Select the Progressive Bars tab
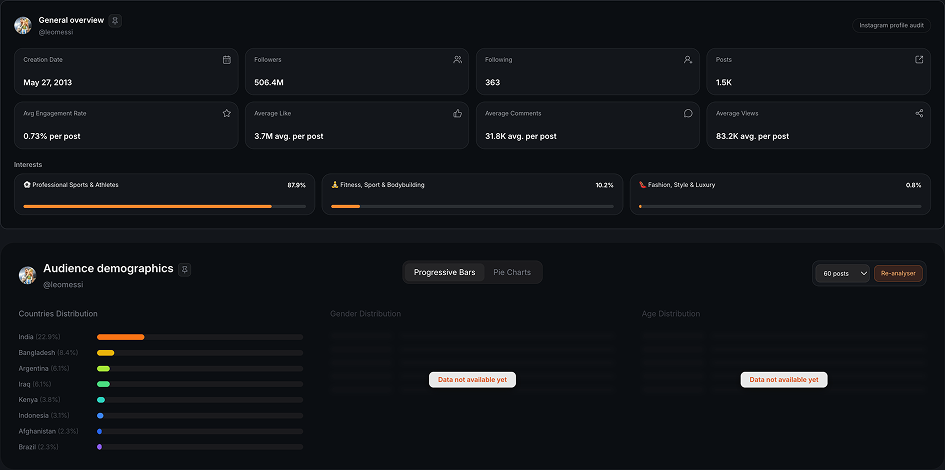945x470 pixels. coord(445,272)
